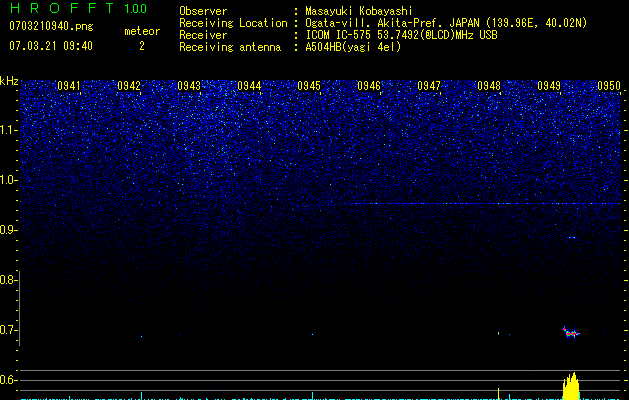
Task: Click the HROFFT 1.00 title text
Action: coord(78,8)
